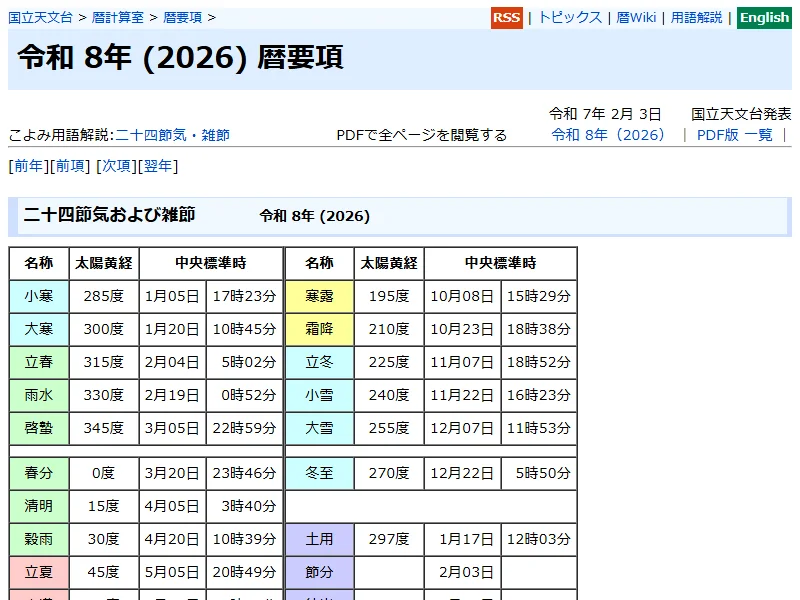
Task: Click the 297度 longitude cell
Action: [x=389, y=539]
